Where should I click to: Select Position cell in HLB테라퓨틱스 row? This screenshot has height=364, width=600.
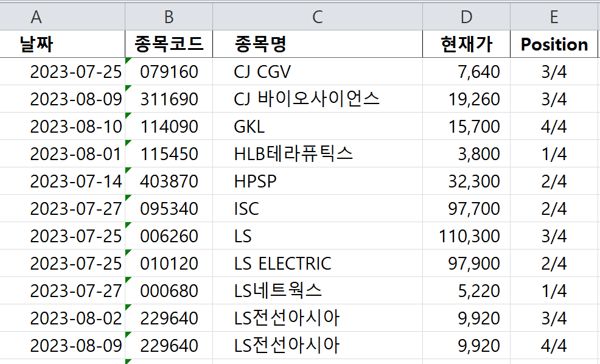[554, 153]
